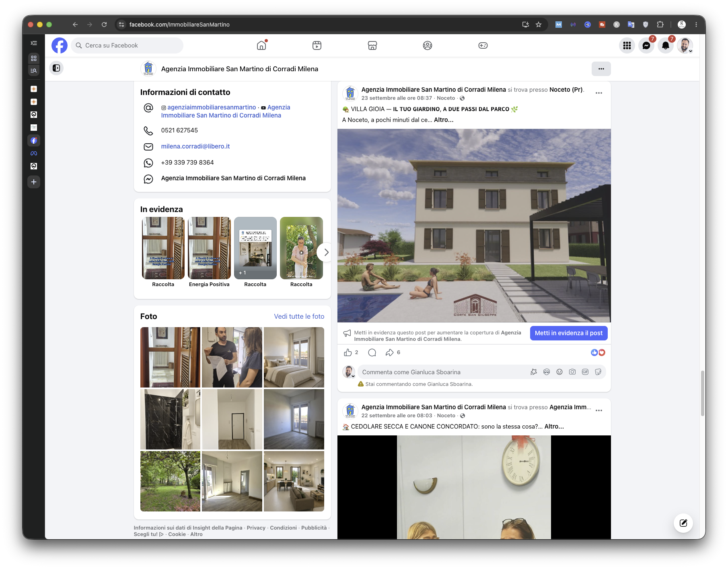This screenshot has height=569, width=728.
Task: Open the garden trees photo thumbnail
Action: pyautogui.click(x=170, y=481)
